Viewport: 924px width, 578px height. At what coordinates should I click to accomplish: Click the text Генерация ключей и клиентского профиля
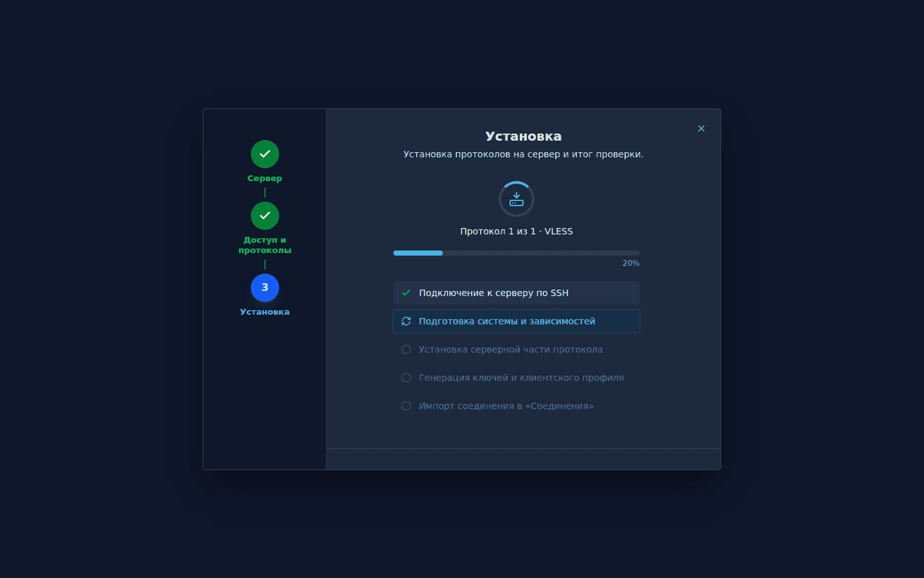pos(521,378)
